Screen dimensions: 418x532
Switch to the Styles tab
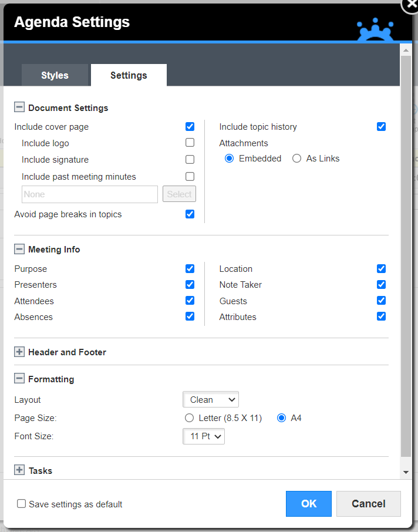click(x=55, y=75)
